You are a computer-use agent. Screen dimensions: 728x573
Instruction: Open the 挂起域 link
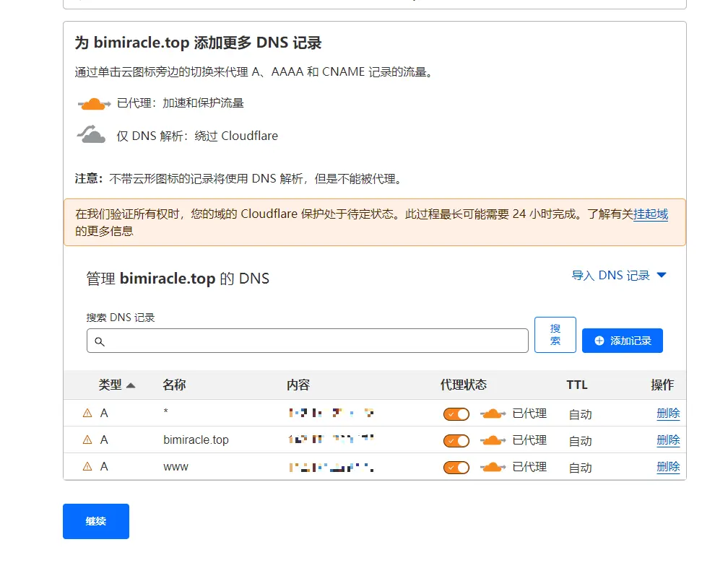click(x=651, y=214)
